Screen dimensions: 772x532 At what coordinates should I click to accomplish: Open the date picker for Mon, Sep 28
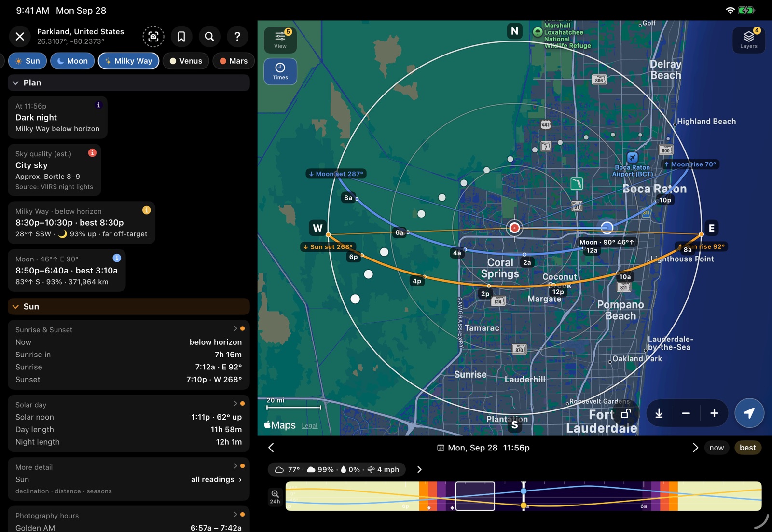click(x=483, y=448)
